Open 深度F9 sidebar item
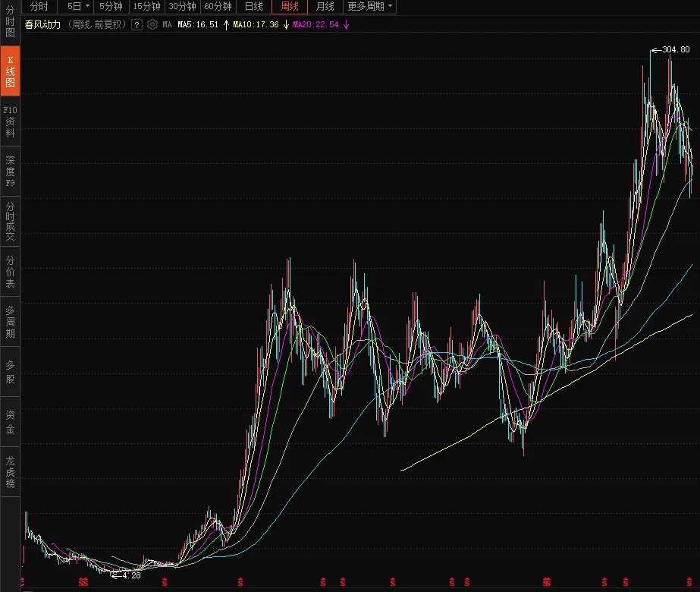The width and height of the screenshot is (700, 592). click(10, 172)
